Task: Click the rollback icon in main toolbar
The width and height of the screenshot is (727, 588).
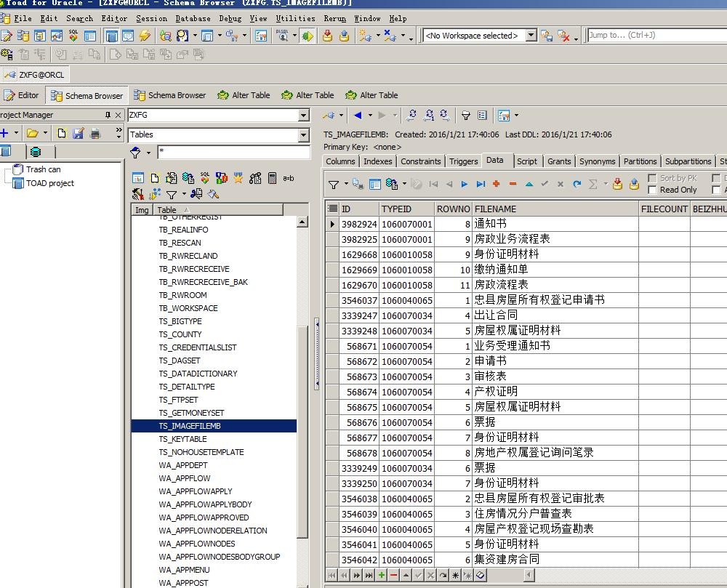Action: click(345, 36)
